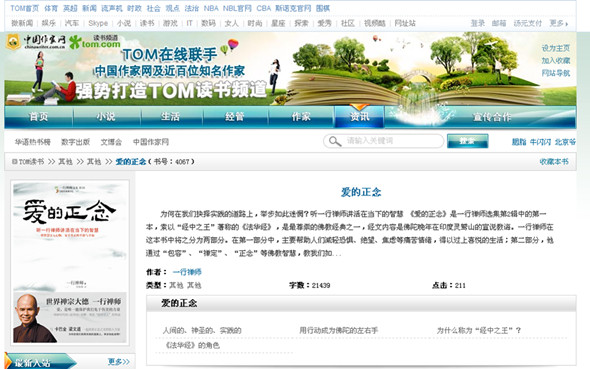This screenshot has width=590, height=369.
Task: Open author link 一行禅师
Action: tap(187, 272)
